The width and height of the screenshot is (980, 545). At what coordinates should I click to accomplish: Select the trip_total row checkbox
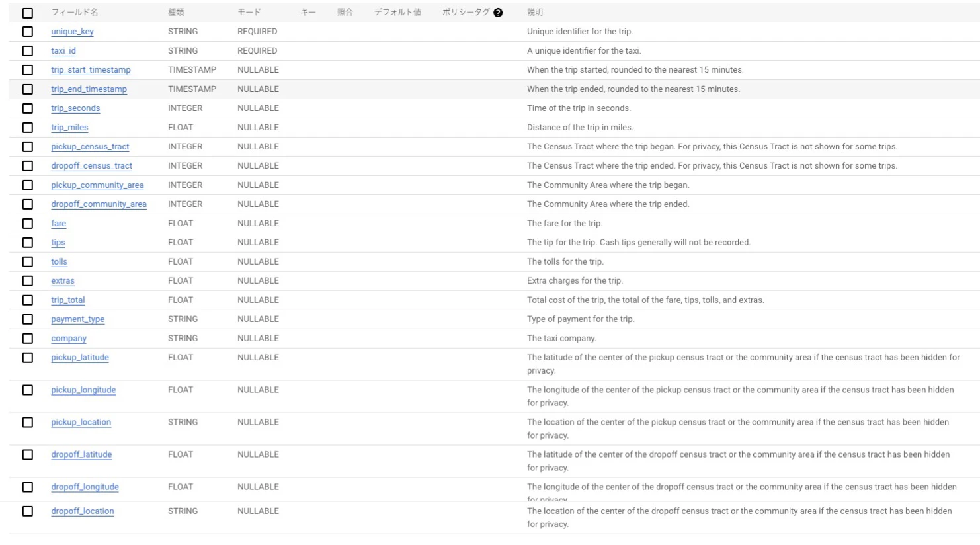pyautogui.click(x=27, y=300)
